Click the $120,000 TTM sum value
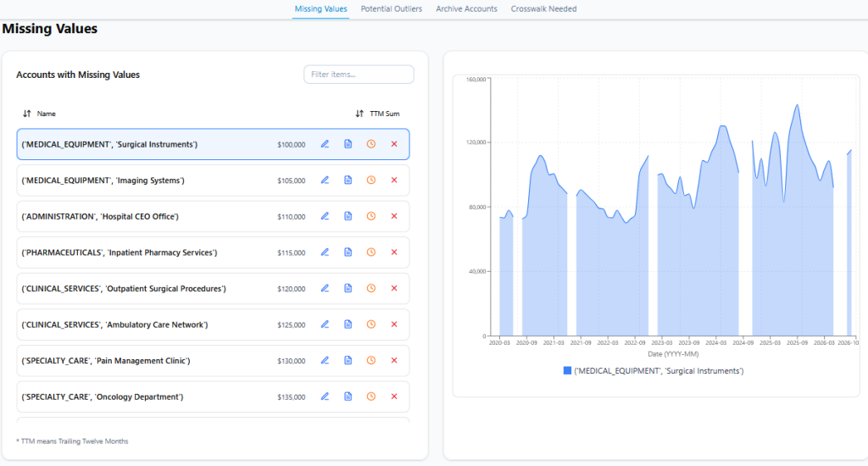Viewport: 868px width, 466px height. click(292, 289)
